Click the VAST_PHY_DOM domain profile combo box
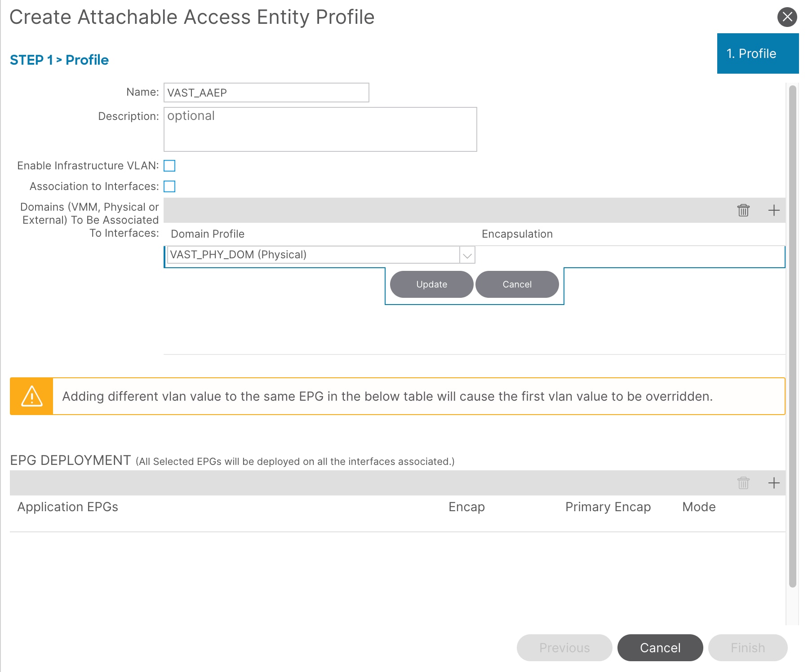808x672 pixels. (x=313, y=255)
